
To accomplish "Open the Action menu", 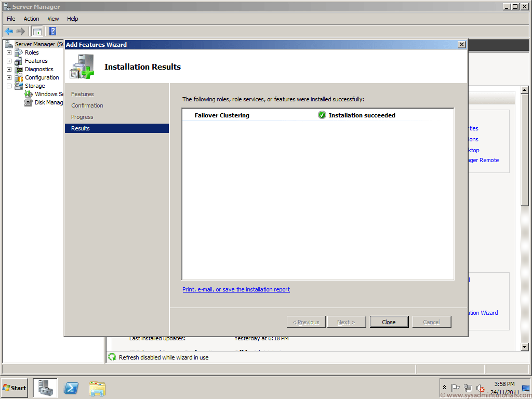I will tap(31, 18).
